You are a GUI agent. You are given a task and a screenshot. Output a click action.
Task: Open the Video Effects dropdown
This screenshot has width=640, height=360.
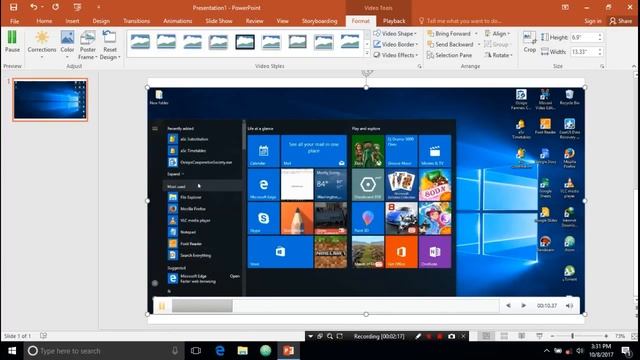(396, 55)
